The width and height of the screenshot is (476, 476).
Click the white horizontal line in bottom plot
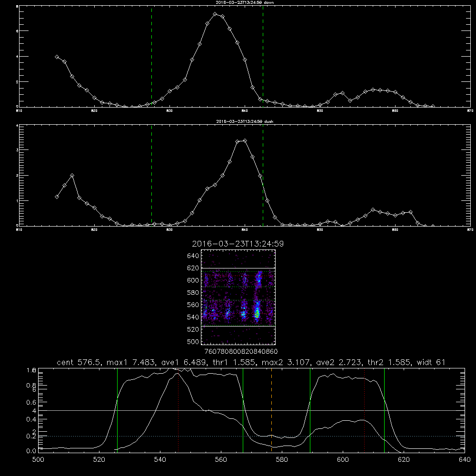(x=251, y=410)
